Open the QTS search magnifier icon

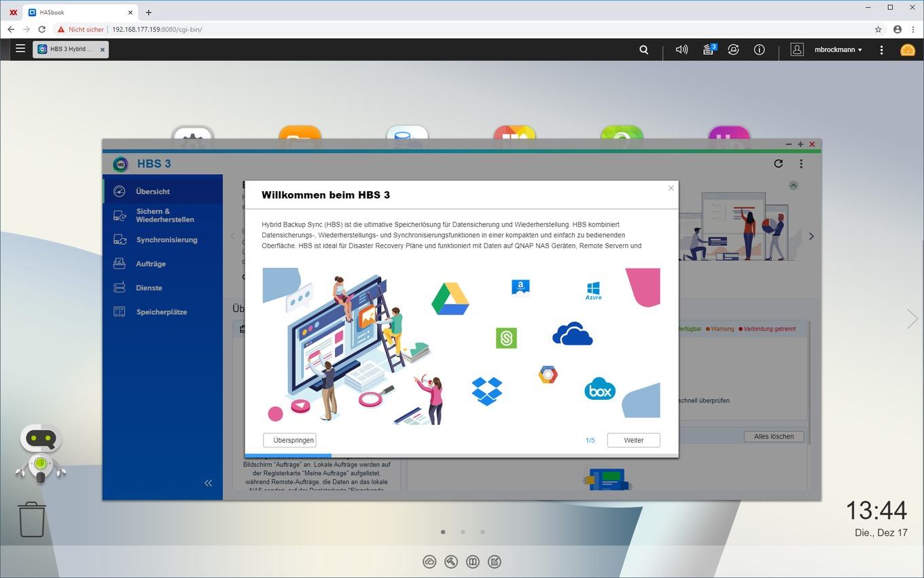pos(644,50)
